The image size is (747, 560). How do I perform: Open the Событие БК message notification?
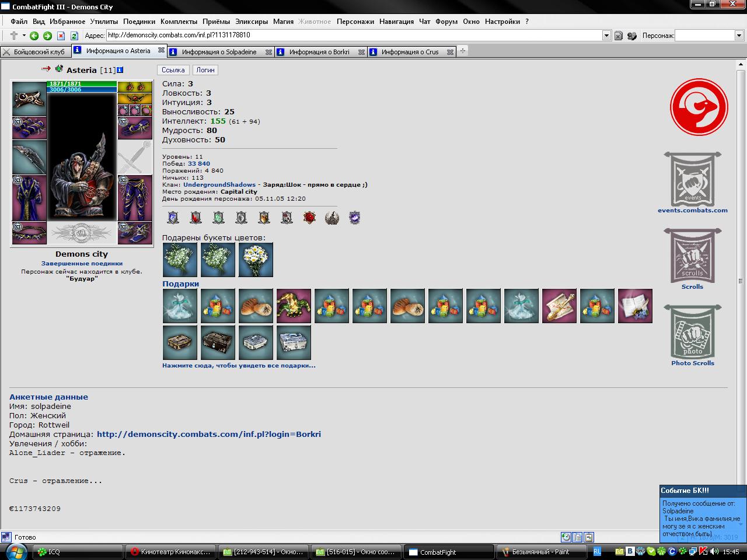(703, 513)
